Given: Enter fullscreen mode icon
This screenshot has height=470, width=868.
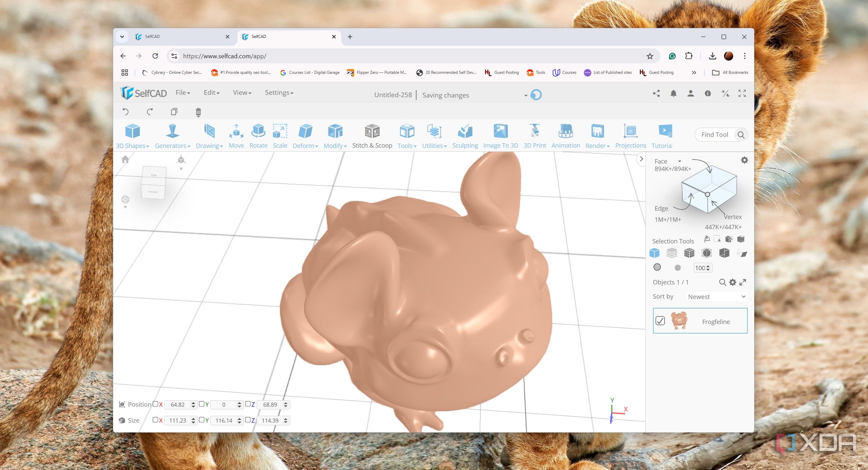Looking at the screenshot, I should coord(742,93).
